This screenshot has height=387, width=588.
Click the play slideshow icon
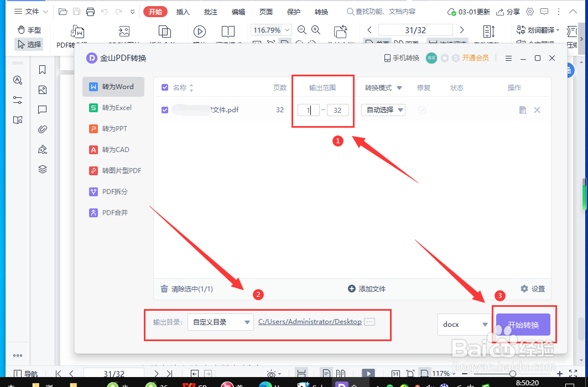coord(200,32)
